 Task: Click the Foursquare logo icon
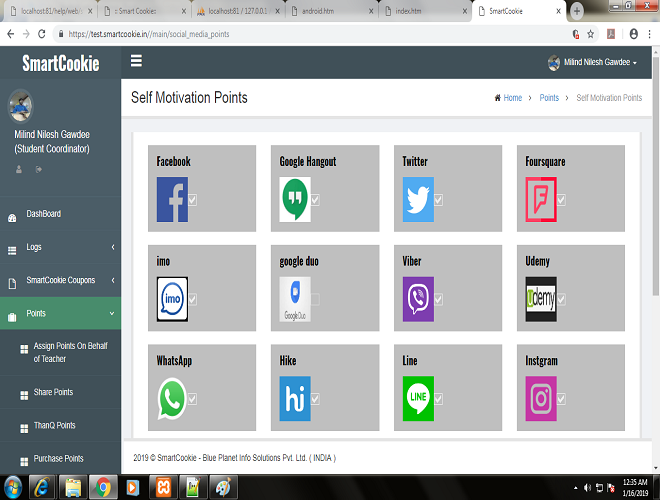click(x=541, y=199)
